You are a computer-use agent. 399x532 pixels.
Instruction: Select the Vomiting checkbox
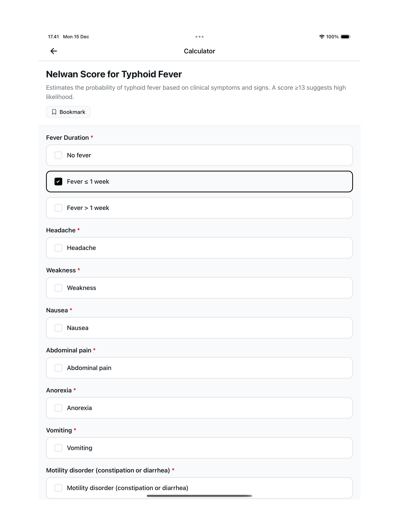coord(58,448)
